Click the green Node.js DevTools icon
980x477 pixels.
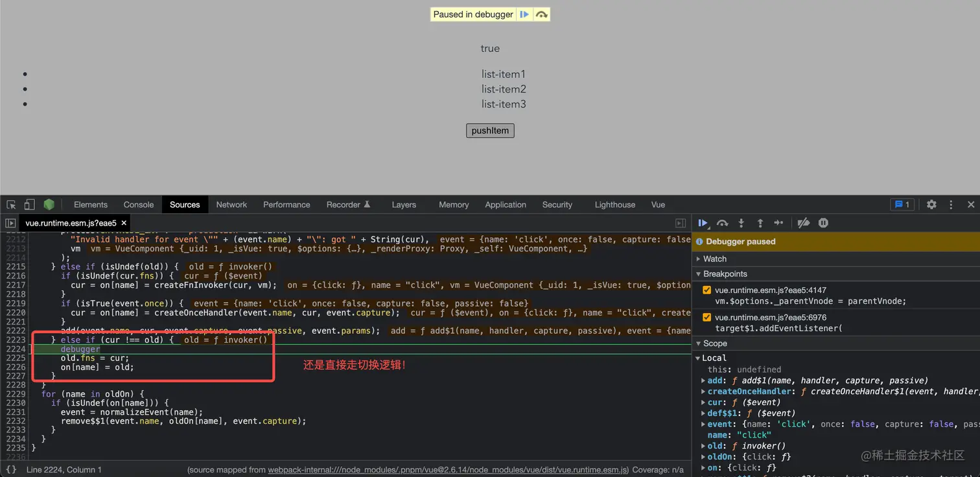[49, 205]
